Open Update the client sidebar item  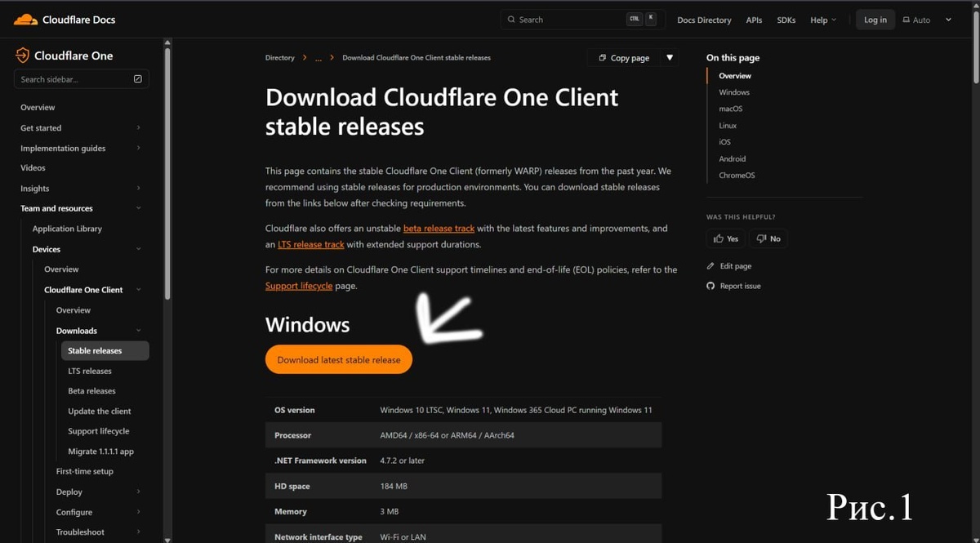pos(100,412)
